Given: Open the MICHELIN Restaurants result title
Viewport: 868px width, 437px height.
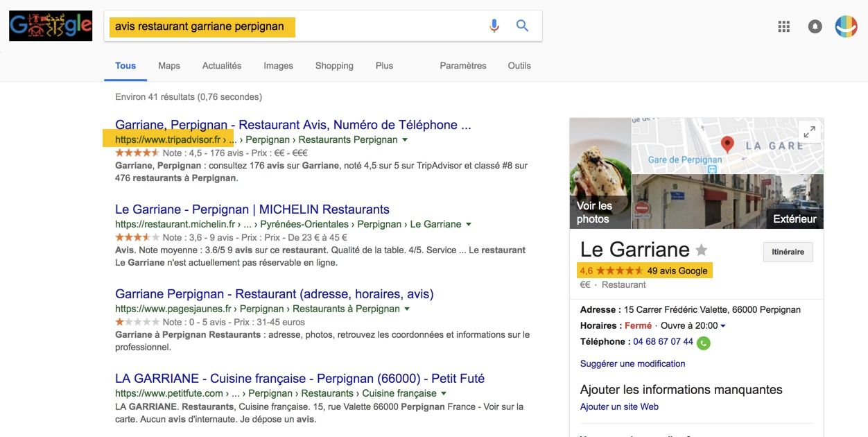Looking at the screenshot, I should pyautogui.click(x=252, y=209).
